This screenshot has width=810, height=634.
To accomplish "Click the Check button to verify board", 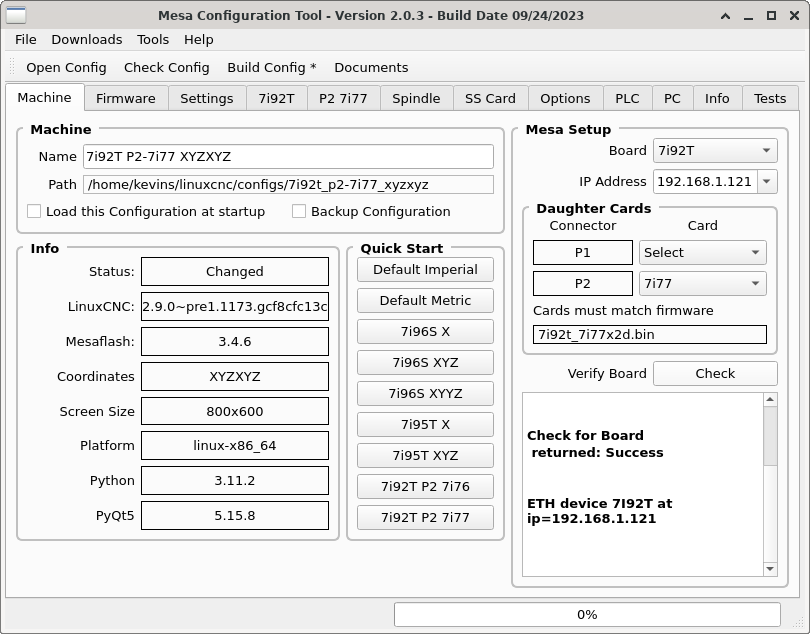I will point(715,374).
